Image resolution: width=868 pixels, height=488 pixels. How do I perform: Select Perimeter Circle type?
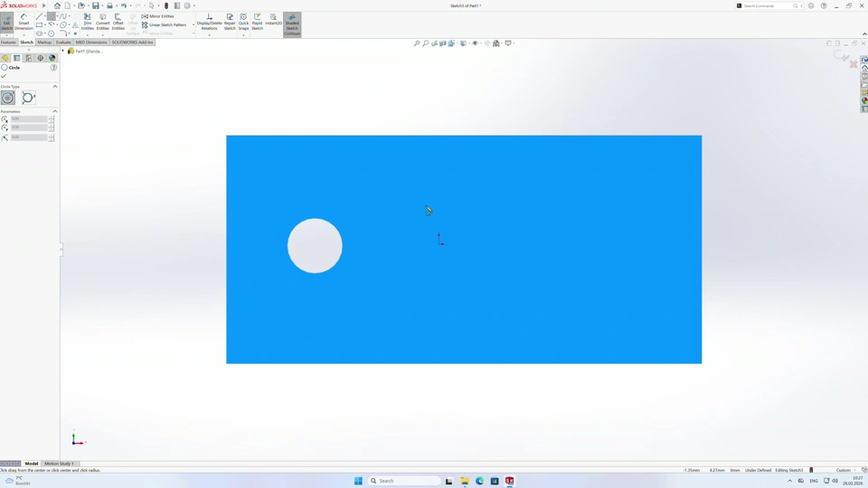(x=28, y=98)
